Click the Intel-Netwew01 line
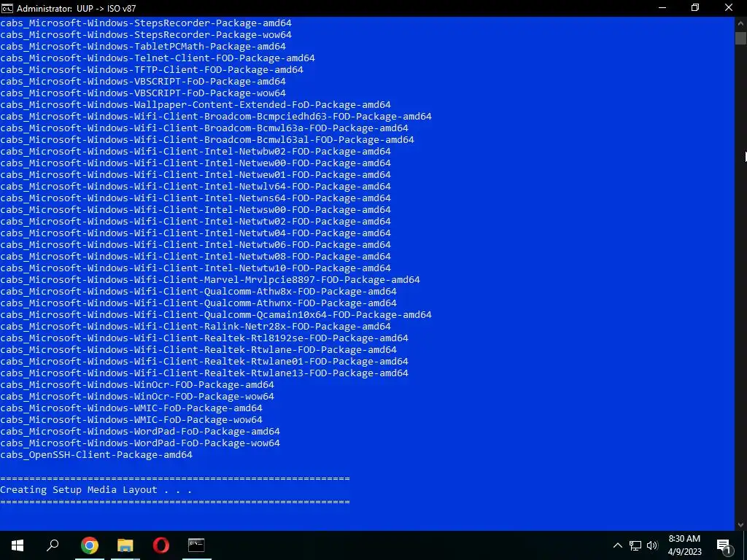747x560 pixels. coord(196,175)
